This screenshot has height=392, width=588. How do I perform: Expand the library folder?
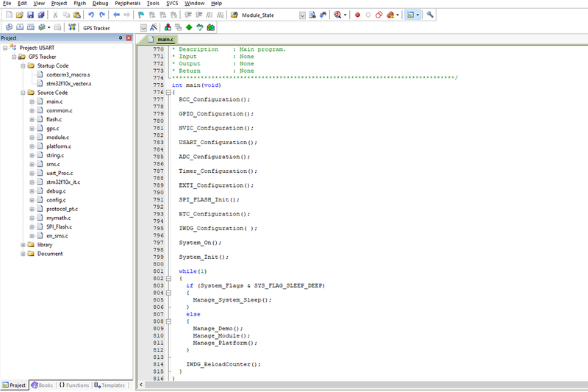tap(23, 245)
